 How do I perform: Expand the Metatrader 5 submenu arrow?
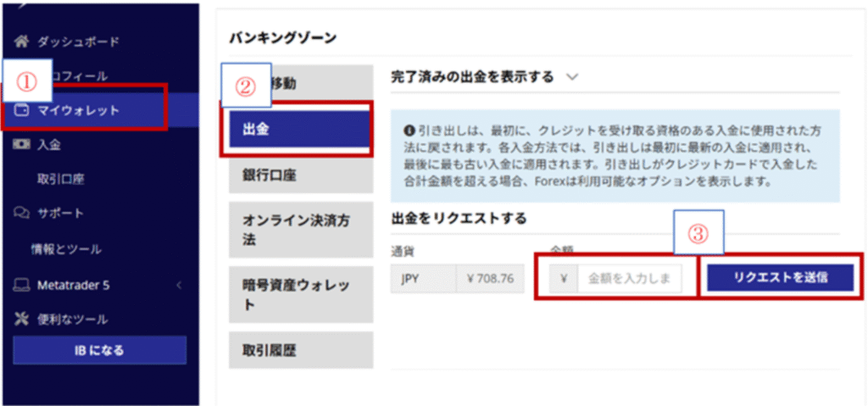[x=179, y=286]
